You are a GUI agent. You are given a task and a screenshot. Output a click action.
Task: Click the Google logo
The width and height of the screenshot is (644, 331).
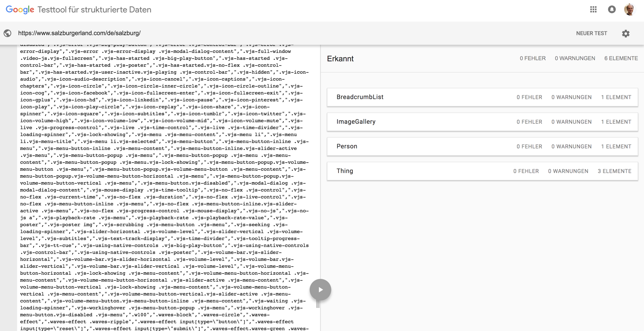point(20,10)
